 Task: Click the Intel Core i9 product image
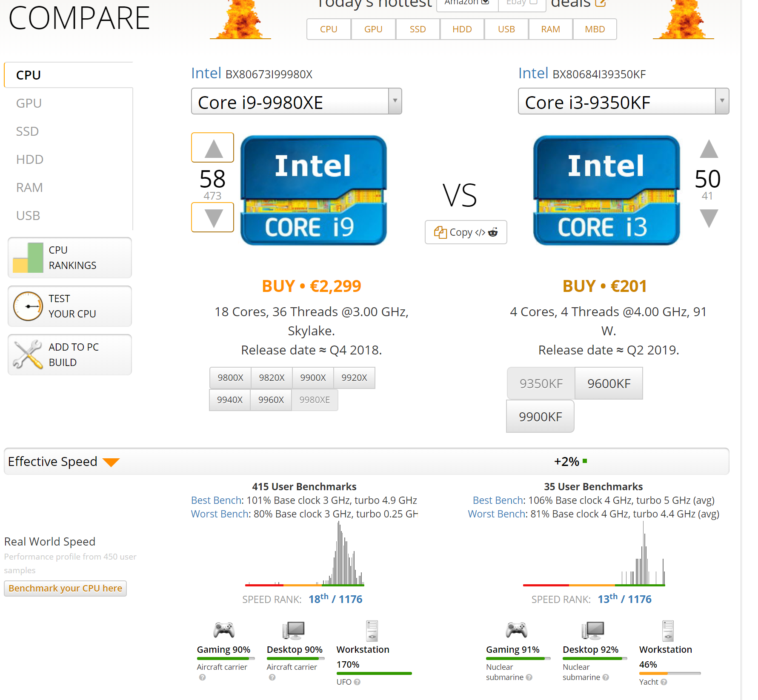point(314,190)
